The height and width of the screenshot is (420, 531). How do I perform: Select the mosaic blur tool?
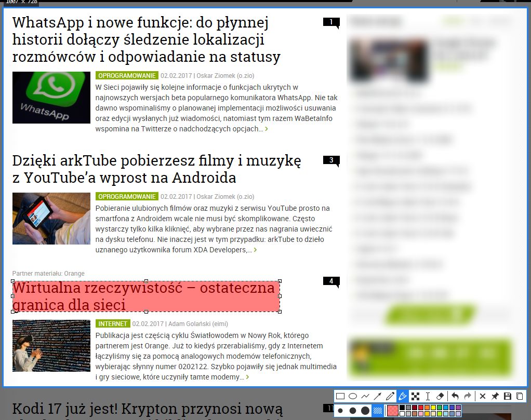(415, 396)
